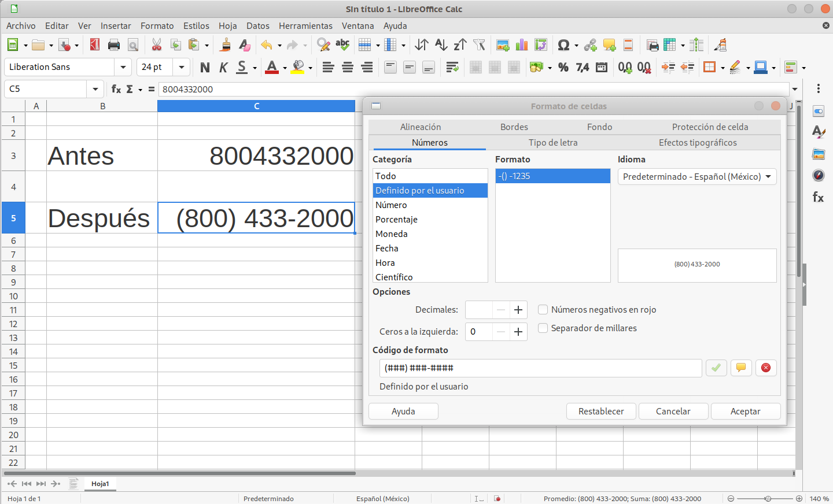Export the spreadsheet directly as PDF

[x=94, y=45]
